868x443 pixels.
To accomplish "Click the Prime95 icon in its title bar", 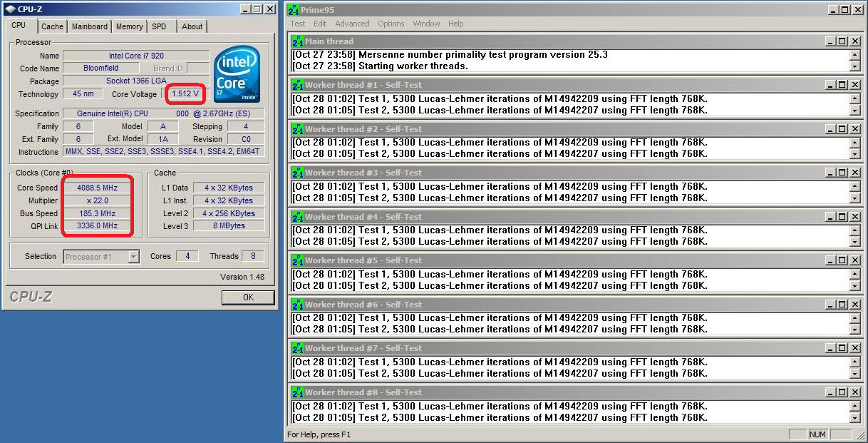I will tap(293, 10).
